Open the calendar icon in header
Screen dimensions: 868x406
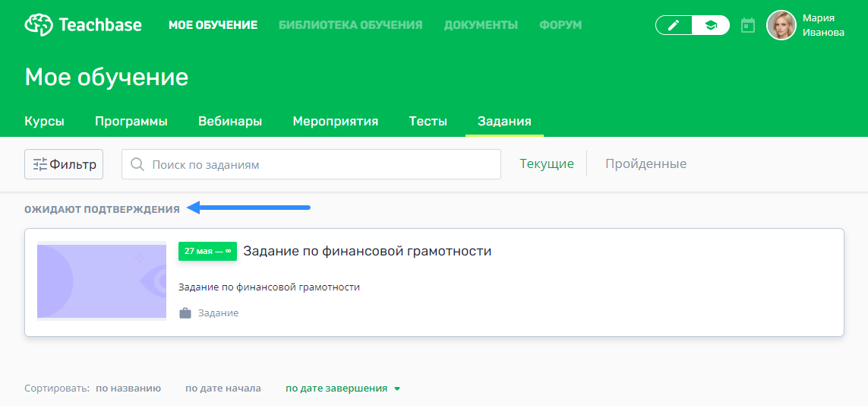click(748, 26)
